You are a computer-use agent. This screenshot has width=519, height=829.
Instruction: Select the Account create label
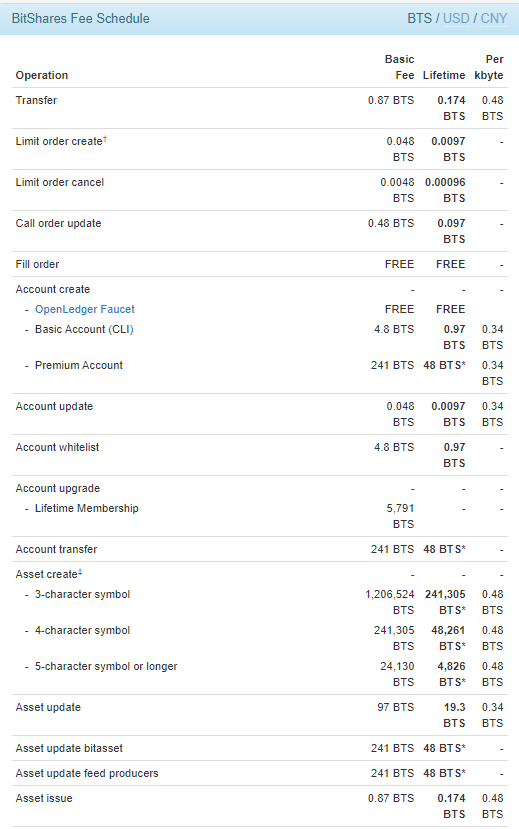click(x=52, y=289)
